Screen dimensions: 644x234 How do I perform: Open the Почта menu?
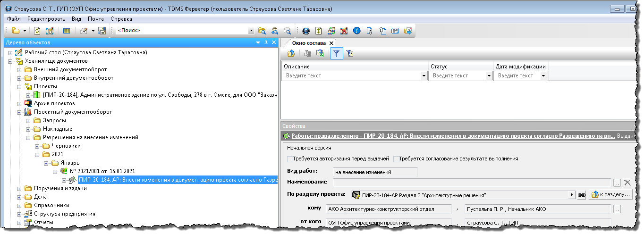(x=96, y=19)
